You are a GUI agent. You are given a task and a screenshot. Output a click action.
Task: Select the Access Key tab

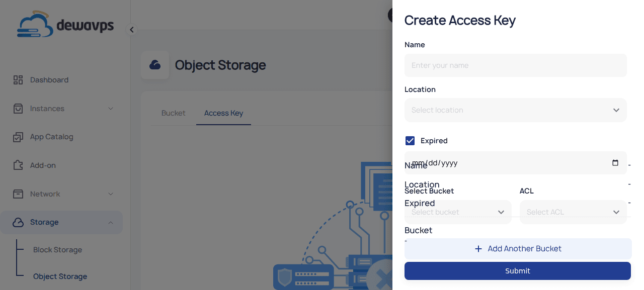223,113
